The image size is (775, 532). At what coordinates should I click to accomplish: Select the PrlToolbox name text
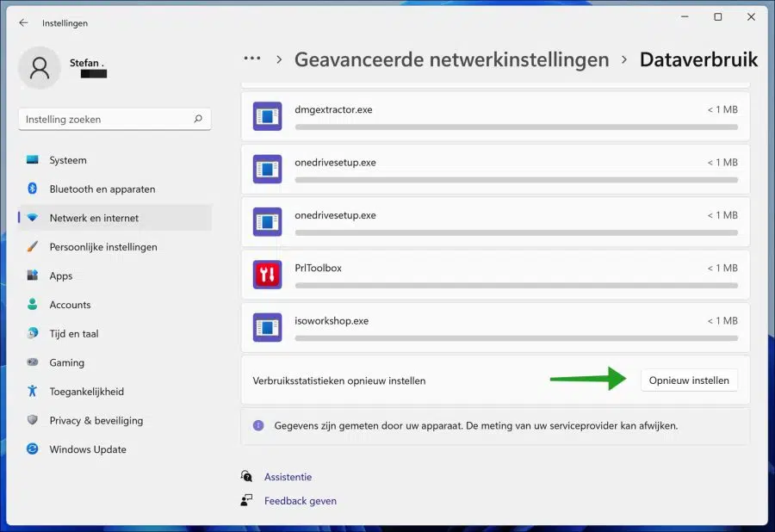[318, 268]
